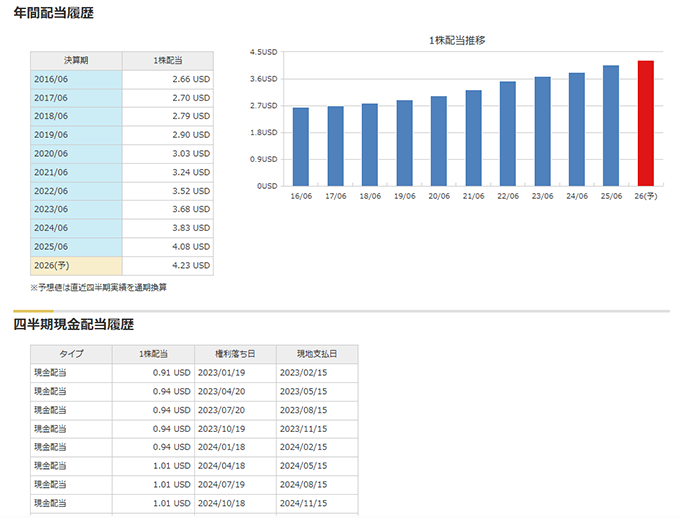Click the 権利落ち日 column header
Viewport: 680px width, 518px height.
[235, 354]
